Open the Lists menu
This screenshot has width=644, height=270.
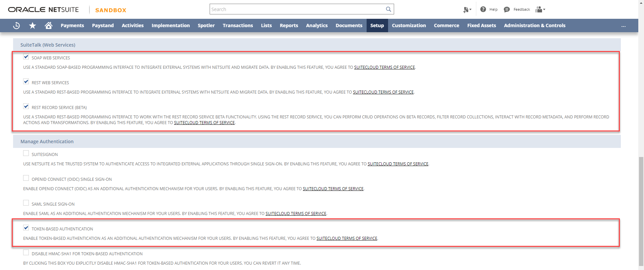click(266, 25)
